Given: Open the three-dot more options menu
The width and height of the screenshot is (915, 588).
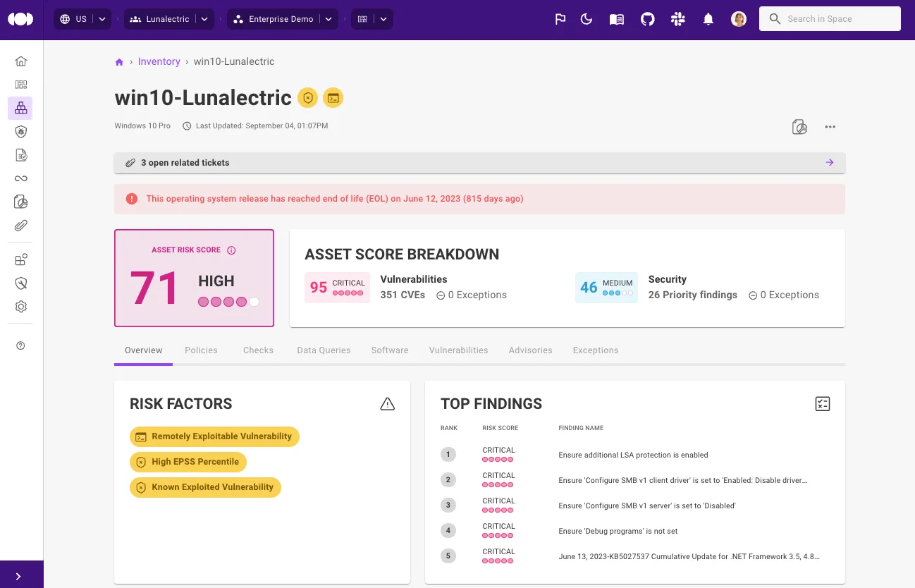Looking at the screenshot, I should tap(830, 127).
